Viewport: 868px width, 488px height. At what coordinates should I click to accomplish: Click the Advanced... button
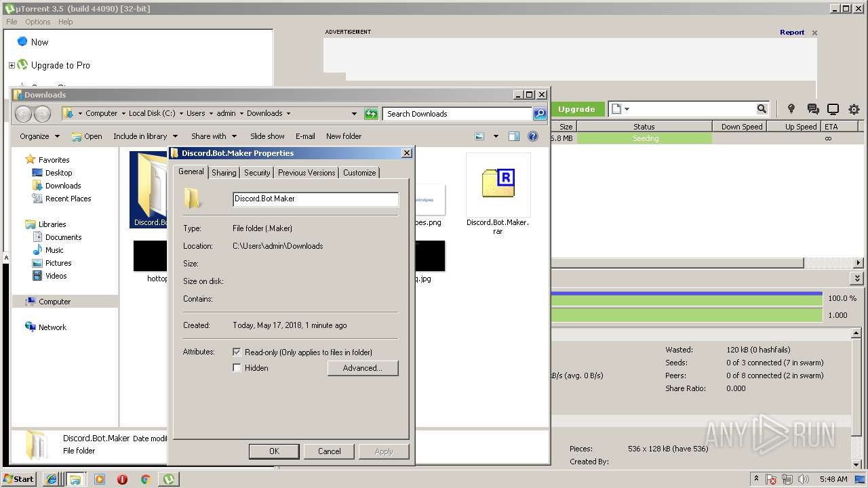click(363, 368)
